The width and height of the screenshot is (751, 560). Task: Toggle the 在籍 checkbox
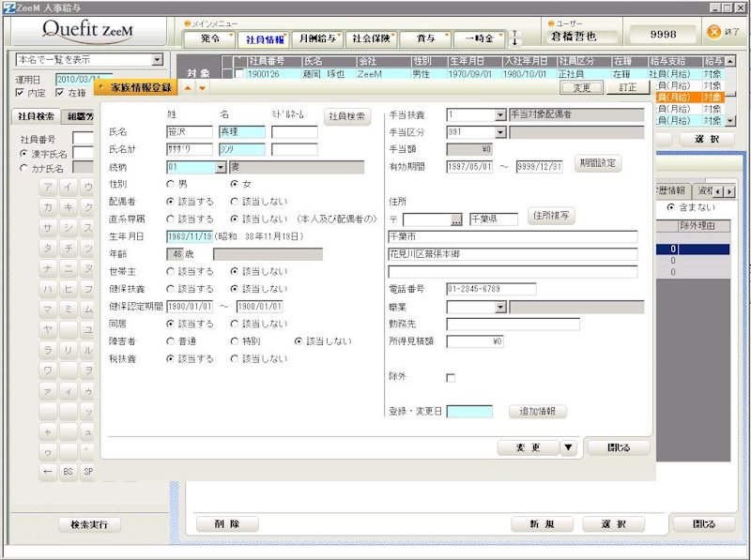pos(59,93)
